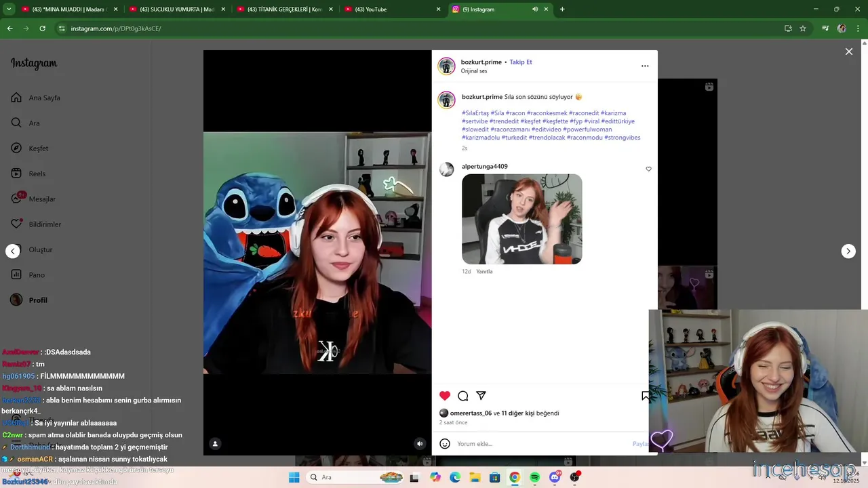Image resolution: width=868 pixels, height=488 pixels.
Task: Open Ana Sayfa in Instagram sidebar
Action: 36,98
